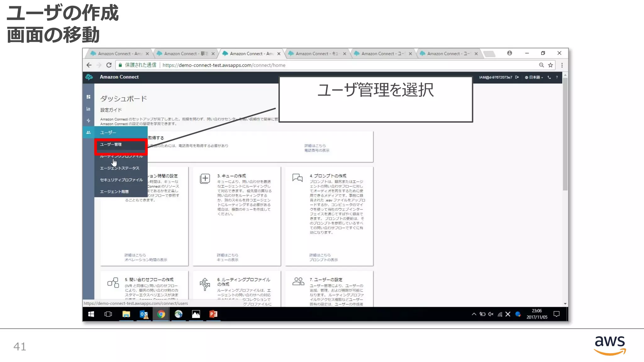Open a new browser tab

click(489, 54)
